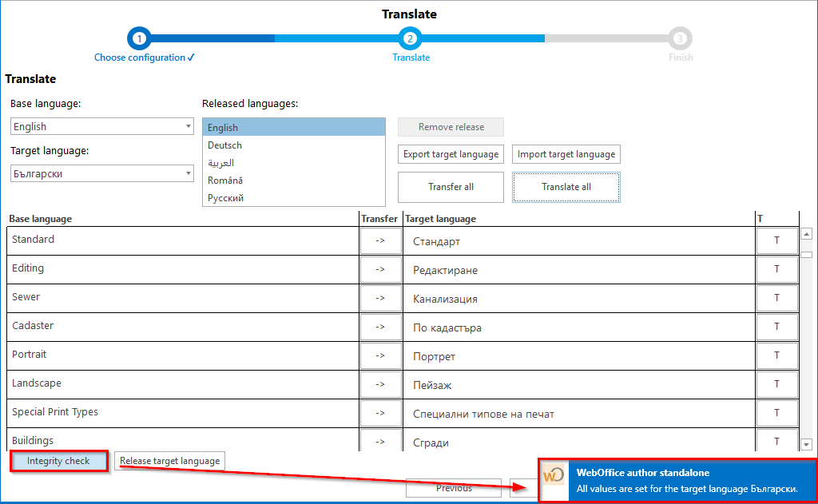
Task: Transfer the Editing row with arrow button
Action: (x=380, y=269)
